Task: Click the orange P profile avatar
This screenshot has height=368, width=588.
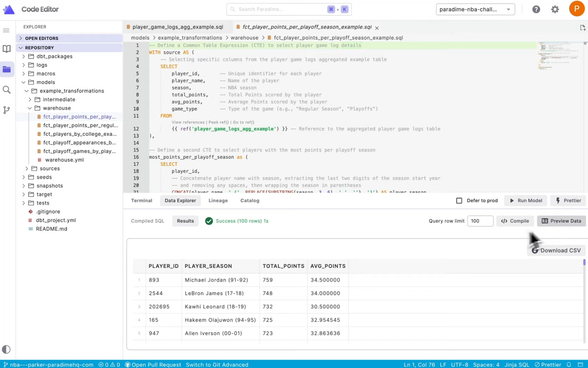Action: pyautogui.click(x=577, y=9)
